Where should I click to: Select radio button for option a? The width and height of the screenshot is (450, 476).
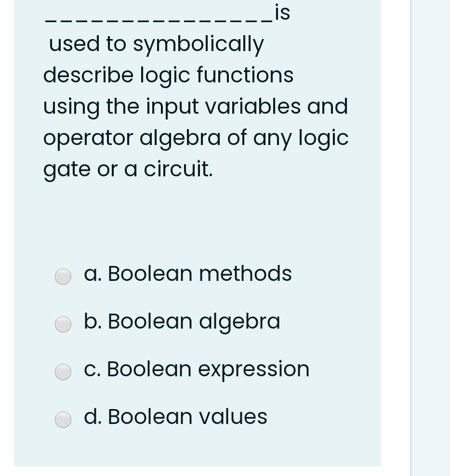(63, 276)
